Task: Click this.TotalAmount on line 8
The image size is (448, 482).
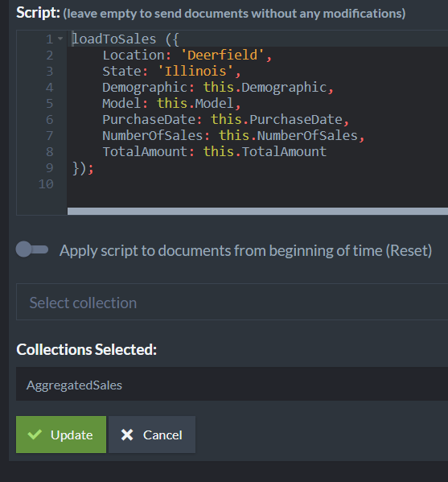Action: click(x=265, y=151)
